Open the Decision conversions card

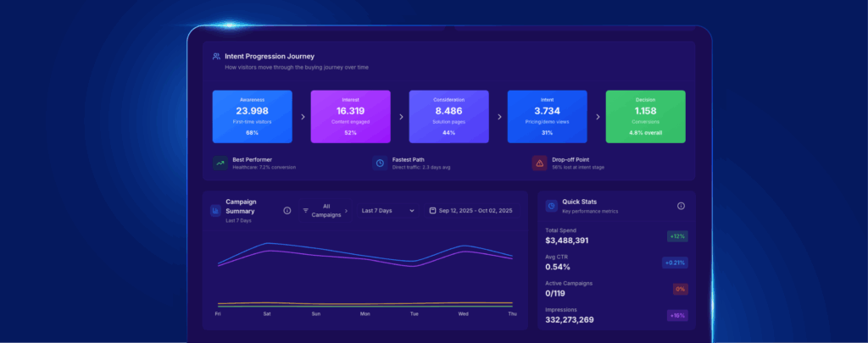pos(645,117)
